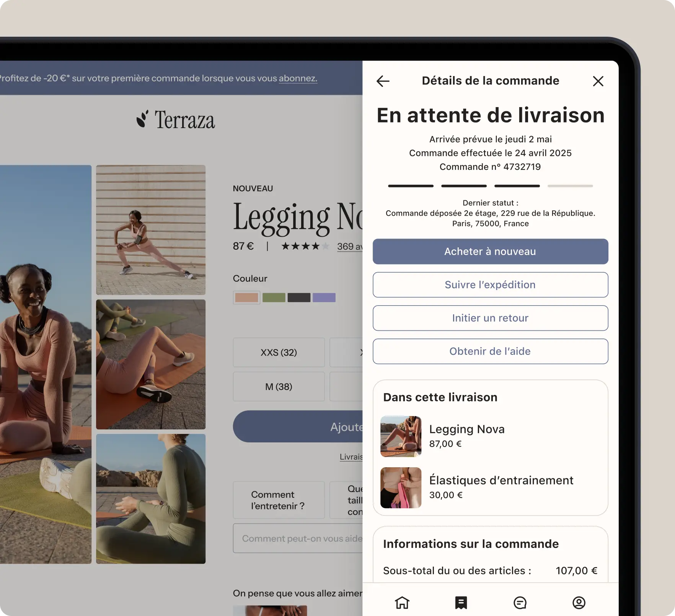This screenshot has height=616, width=675.
Task: Open the green outfit seated product photo
Action: (151, 499)
